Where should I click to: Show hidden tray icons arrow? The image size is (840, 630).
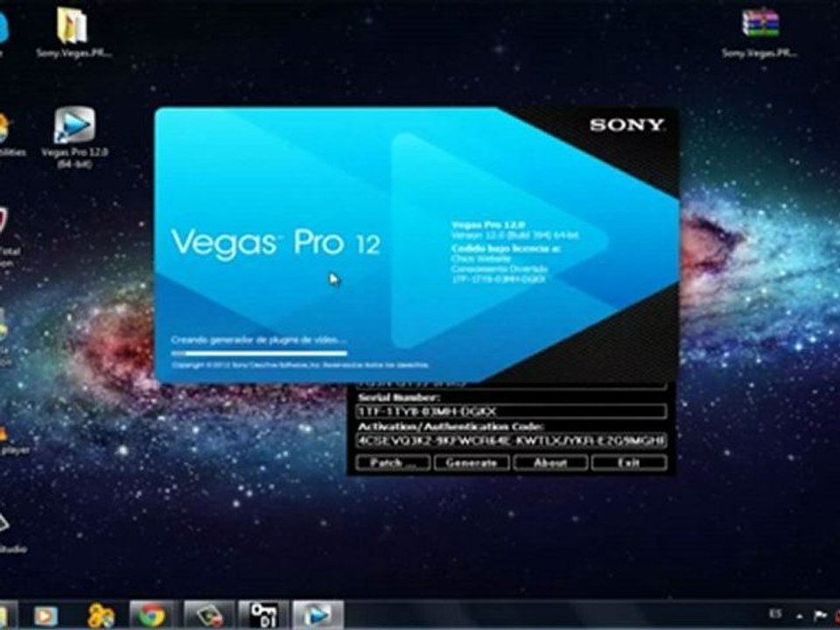click(x=799, y=615)
